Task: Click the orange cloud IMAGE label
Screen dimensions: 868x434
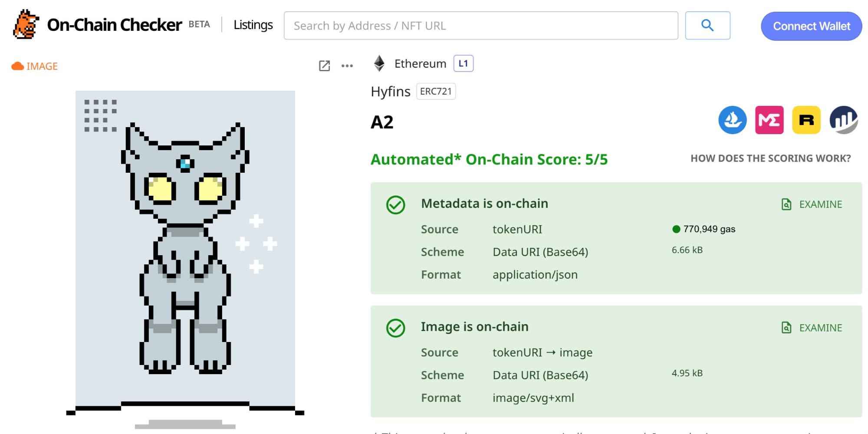Action: 35,66
